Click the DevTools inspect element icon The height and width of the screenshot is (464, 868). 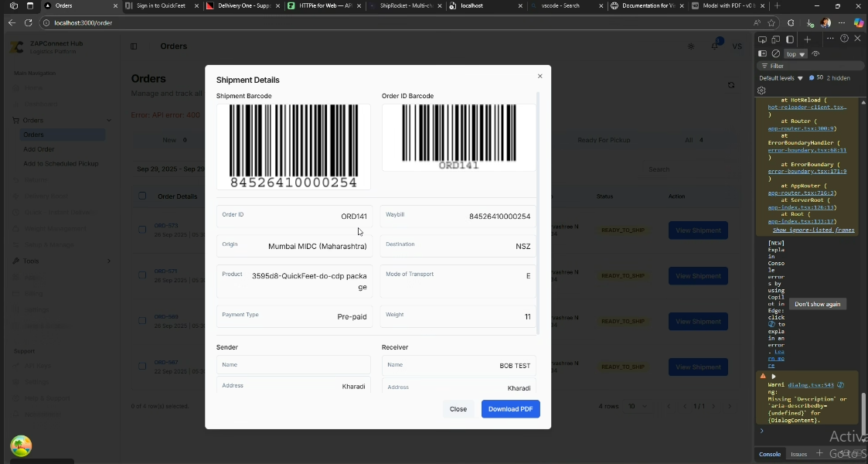pos(762,39)
